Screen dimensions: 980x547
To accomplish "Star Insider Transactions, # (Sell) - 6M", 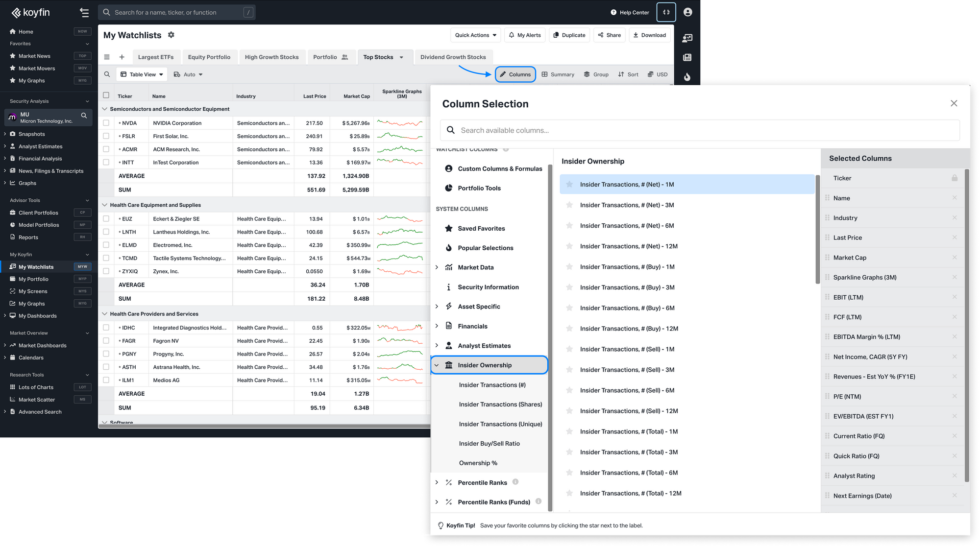I will click(569, 390).
